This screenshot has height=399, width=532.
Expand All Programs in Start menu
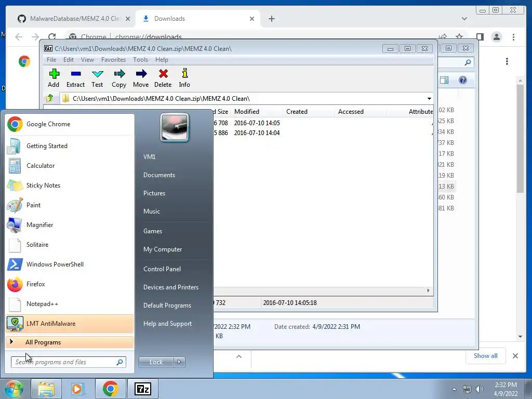pos(70,342)
